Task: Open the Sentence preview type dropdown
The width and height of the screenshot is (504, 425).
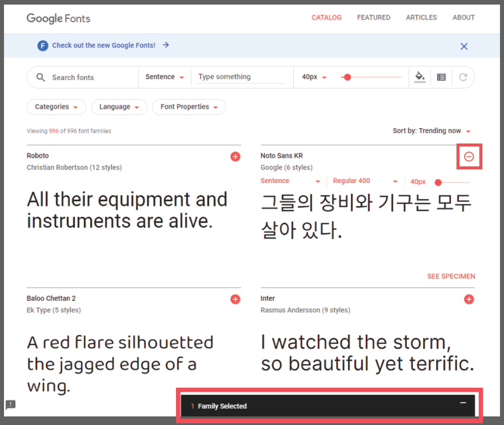Action: tap(164, 77)
